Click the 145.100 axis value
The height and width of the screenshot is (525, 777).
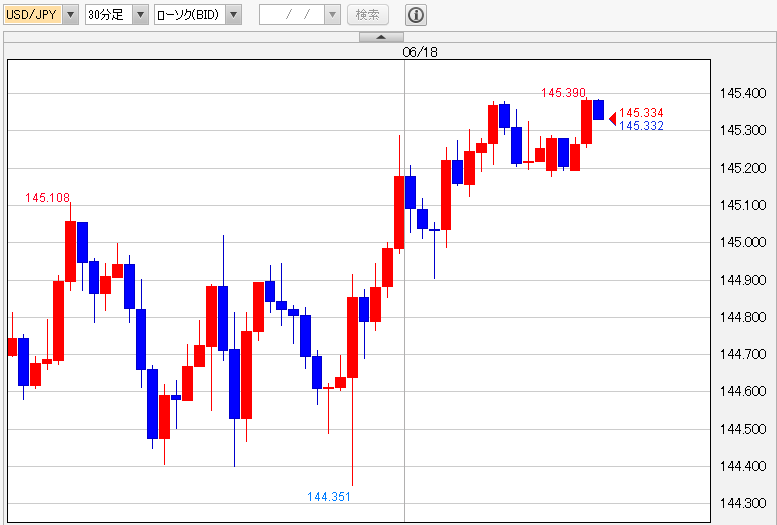click(x=743, y=205)
